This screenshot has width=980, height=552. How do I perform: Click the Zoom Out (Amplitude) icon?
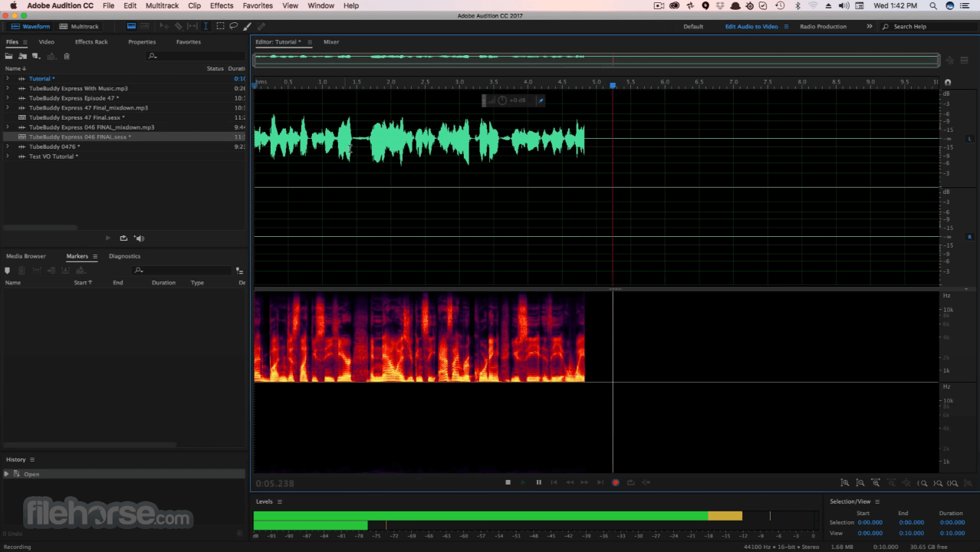(860, 482)
